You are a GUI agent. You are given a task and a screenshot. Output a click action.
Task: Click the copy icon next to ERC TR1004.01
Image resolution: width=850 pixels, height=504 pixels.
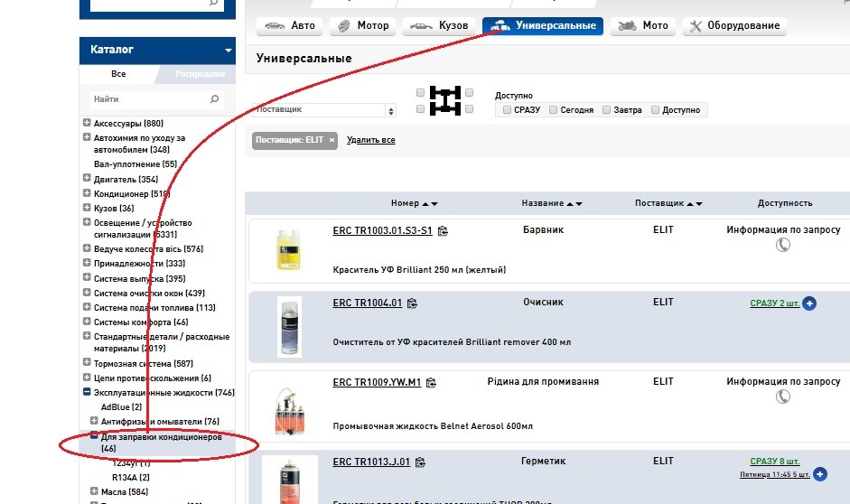point(412,303)
